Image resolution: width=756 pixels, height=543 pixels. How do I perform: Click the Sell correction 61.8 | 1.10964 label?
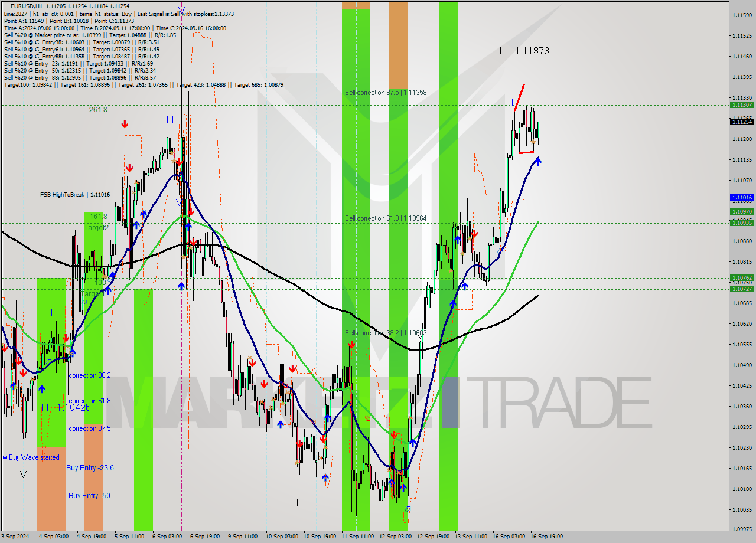tap(386, 218)
